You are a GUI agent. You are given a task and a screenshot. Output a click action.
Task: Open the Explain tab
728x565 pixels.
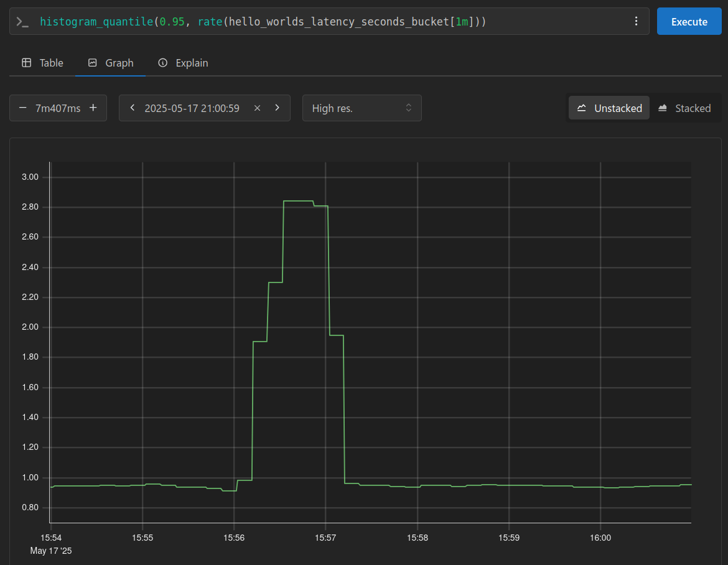(x=183, y=63)
